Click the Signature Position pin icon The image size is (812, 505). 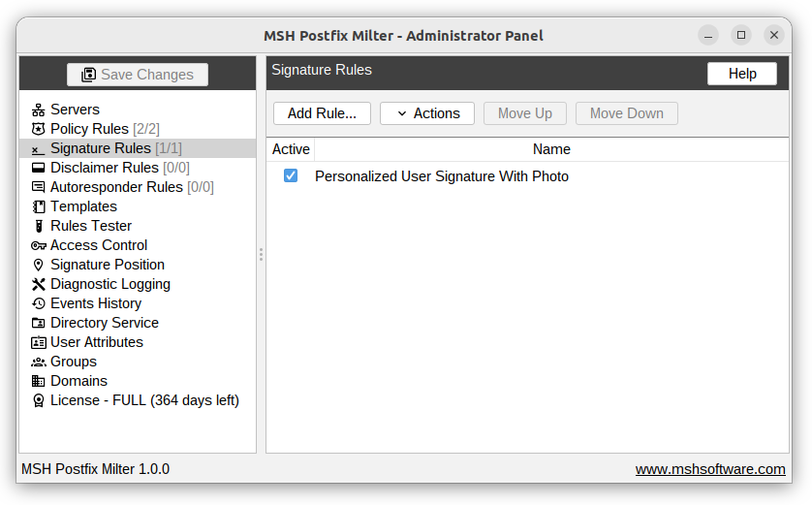coord(39,265)
